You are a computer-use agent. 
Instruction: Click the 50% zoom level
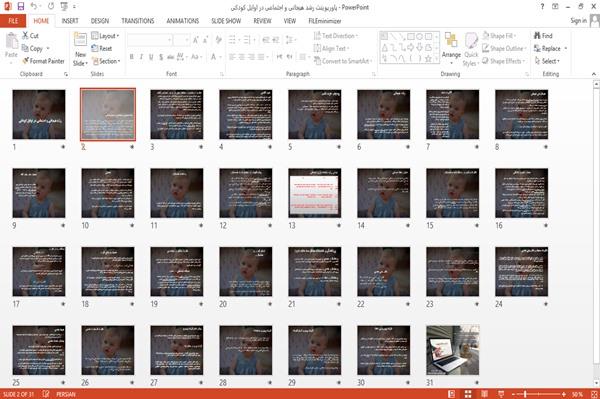tap(577, 394)
